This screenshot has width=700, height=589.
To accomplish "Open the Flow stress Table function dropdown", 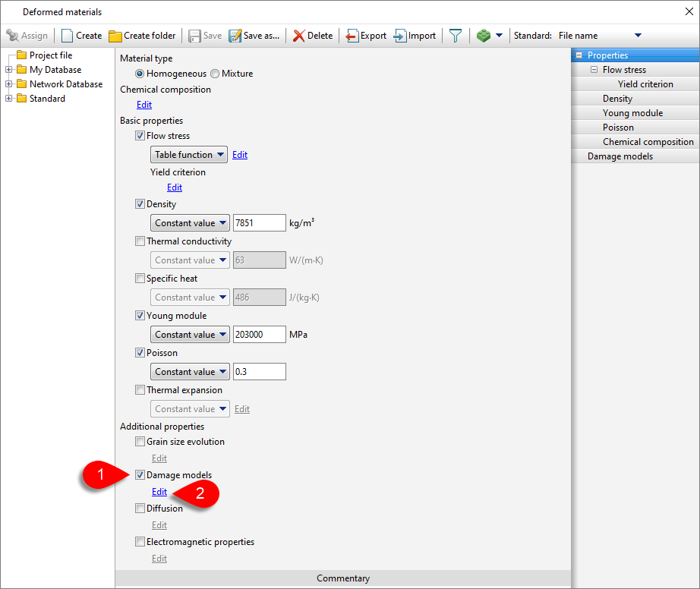I will tap(188, 154).
